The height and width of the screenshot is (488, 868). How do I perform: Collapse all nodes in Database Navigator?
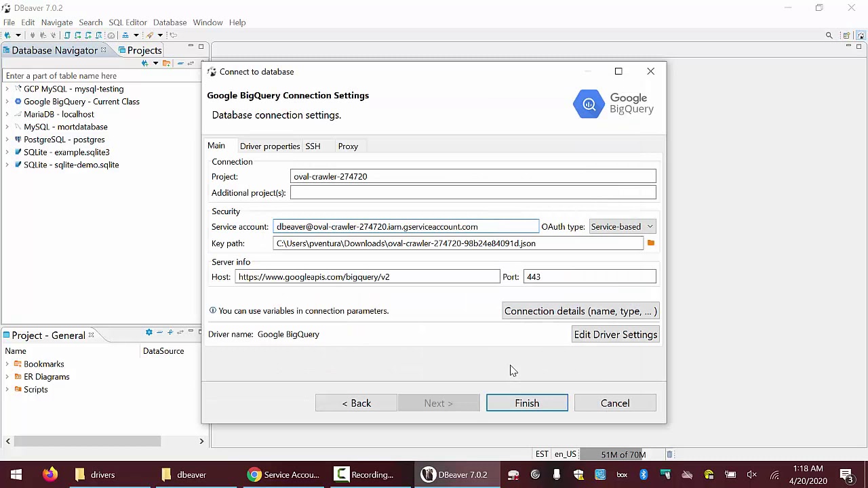(180, 63)
